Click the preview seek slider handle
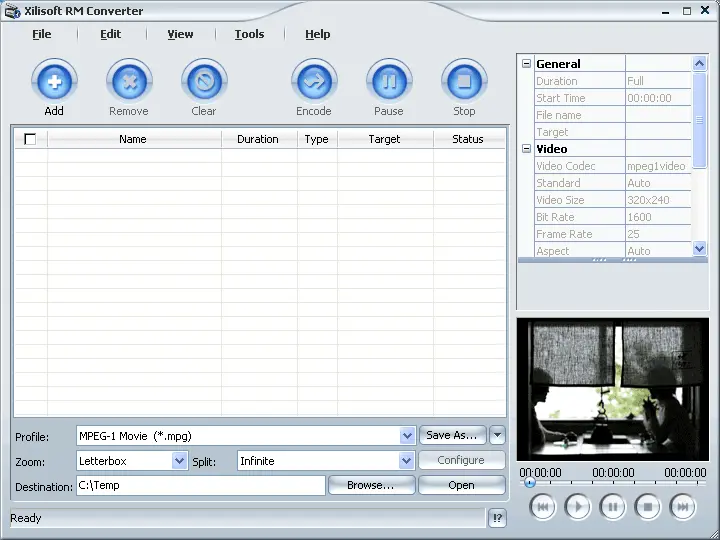Image resolution: width=720 pixels, height=540 pixels. tap(530, 483)
